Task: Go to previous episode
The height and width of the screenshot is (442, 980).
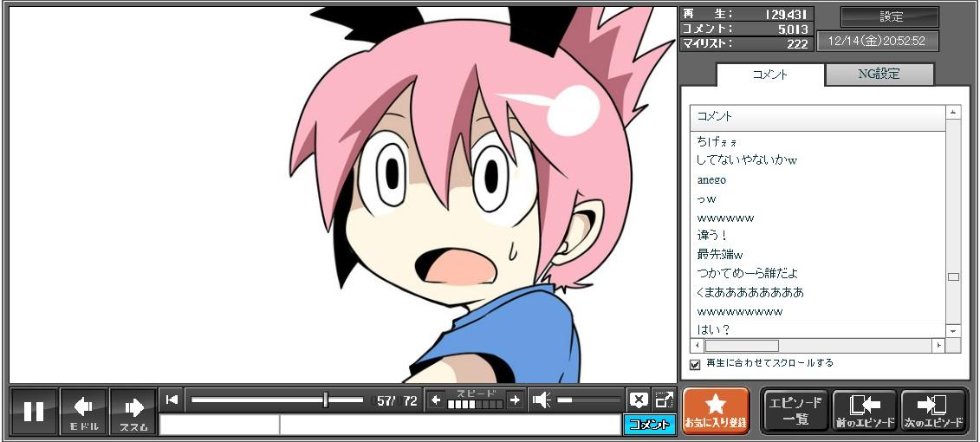Action: 864,411
